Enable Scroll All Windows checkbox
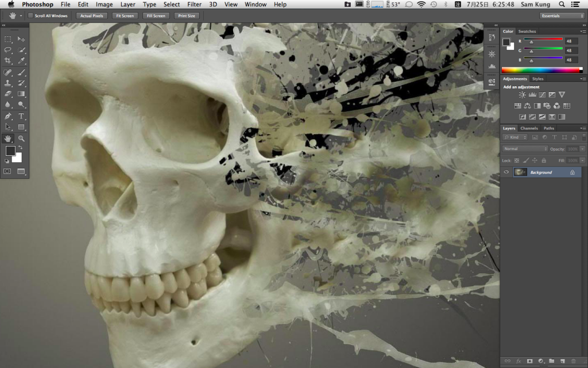Screen dimensions: 588x368 pyautogui.click(x=30, y=16)
